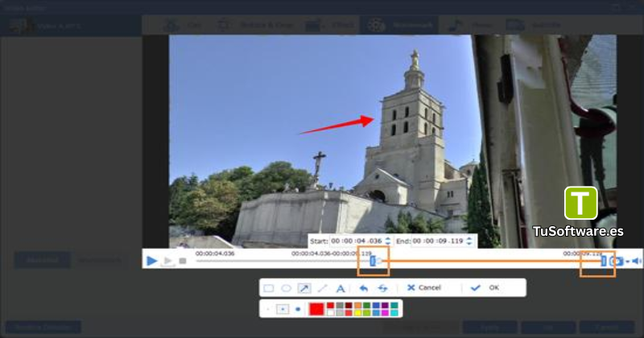This screenshot has height=338, width=644.
Task: Pick the teal color swatch
Action: coord(394,306)
